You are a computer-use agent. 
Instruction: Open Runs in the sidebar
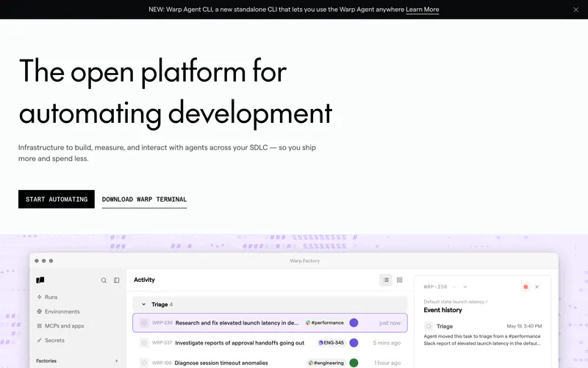pos(51,297)
